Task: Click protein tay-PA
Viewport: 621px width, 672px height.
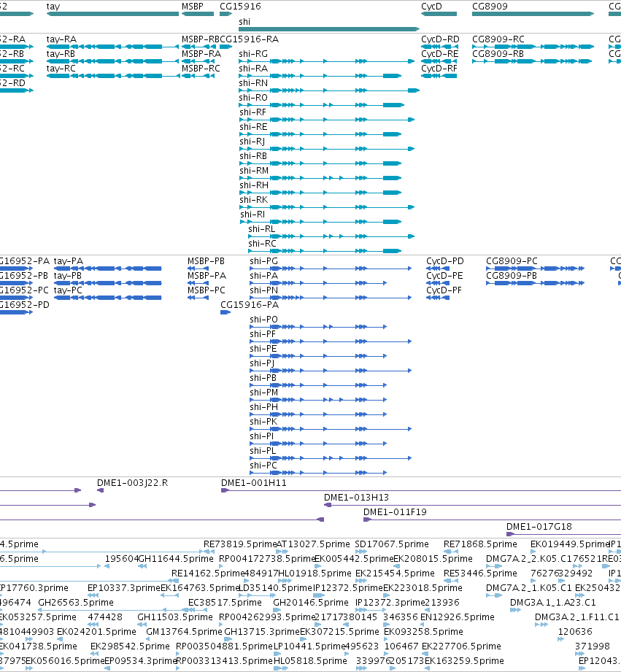Action: 69,261
